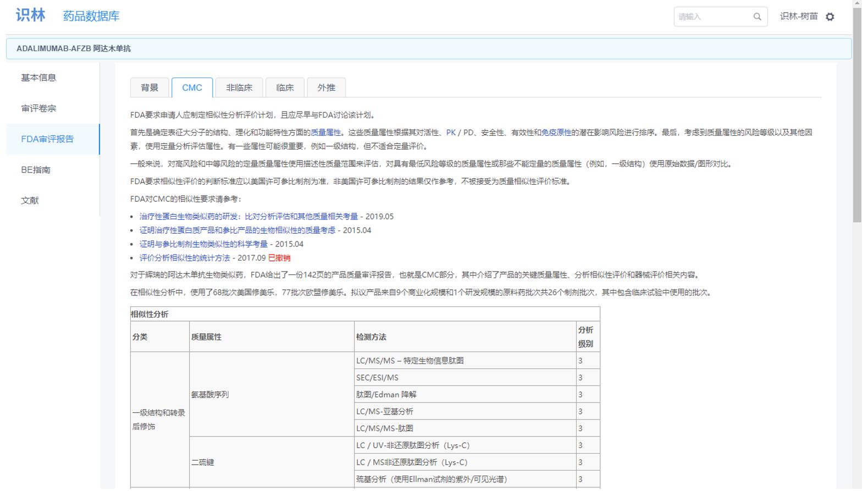This screenshot has width=868, height=491.
Task: Click the 识林 logo
Action: coord(30,15)
